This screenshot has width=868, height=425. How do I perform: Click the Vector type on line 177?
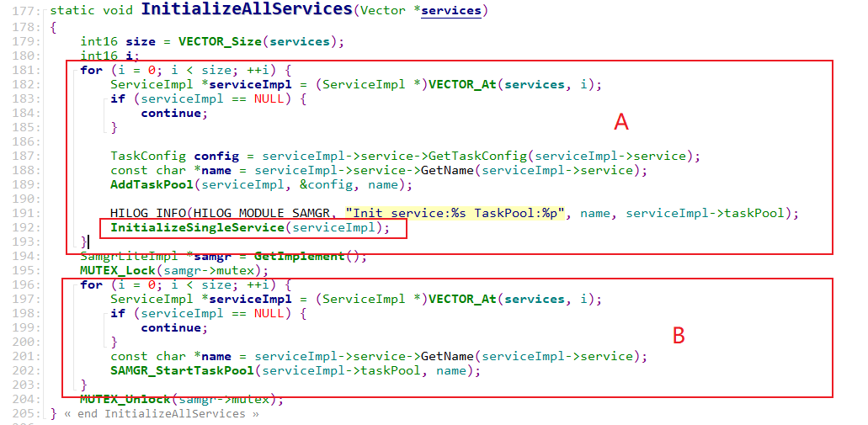[382, 10]
